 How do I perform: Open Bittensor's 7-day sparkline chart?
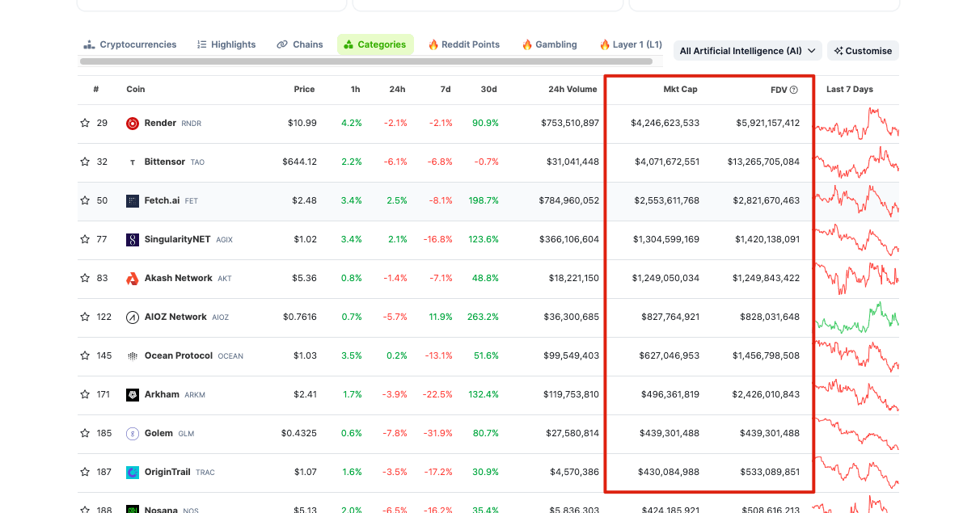tap(856, 162)
